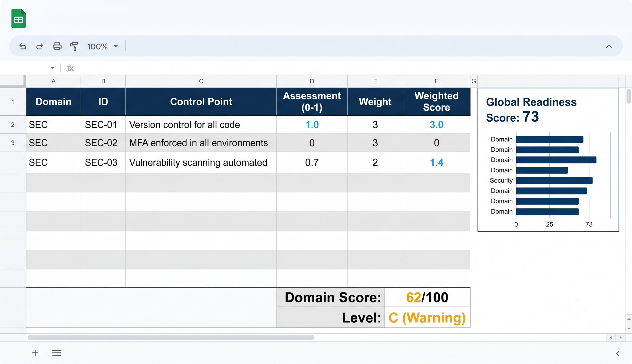The height and width of the screenshot is (364, 632).
Task: Click the 'C (Warning)' level cell
Action: pyautogui.click(x=427, y=318)
